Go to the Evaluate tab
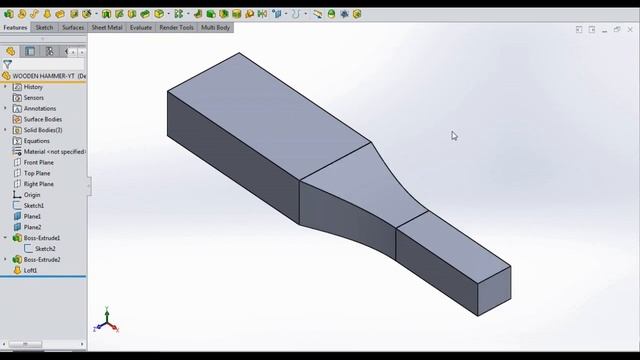Screen dimensions: 640x360 141,28
